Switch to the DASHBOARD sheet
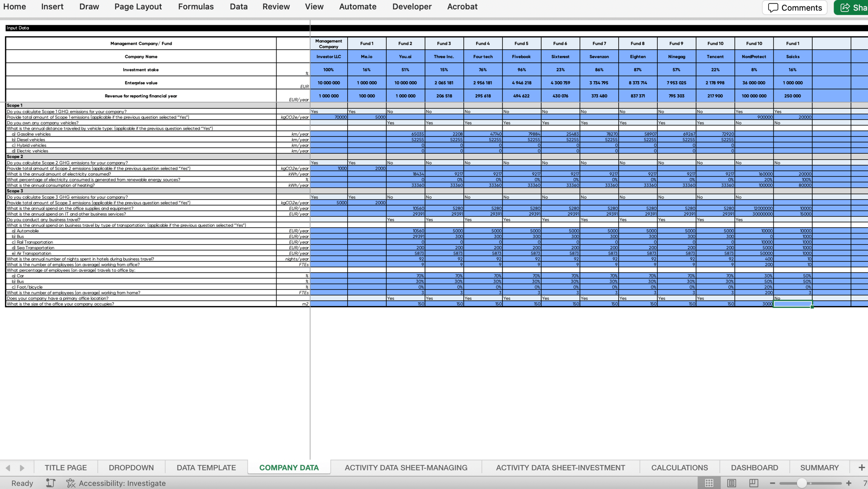The image size is (868, 489). pos(754,467)
